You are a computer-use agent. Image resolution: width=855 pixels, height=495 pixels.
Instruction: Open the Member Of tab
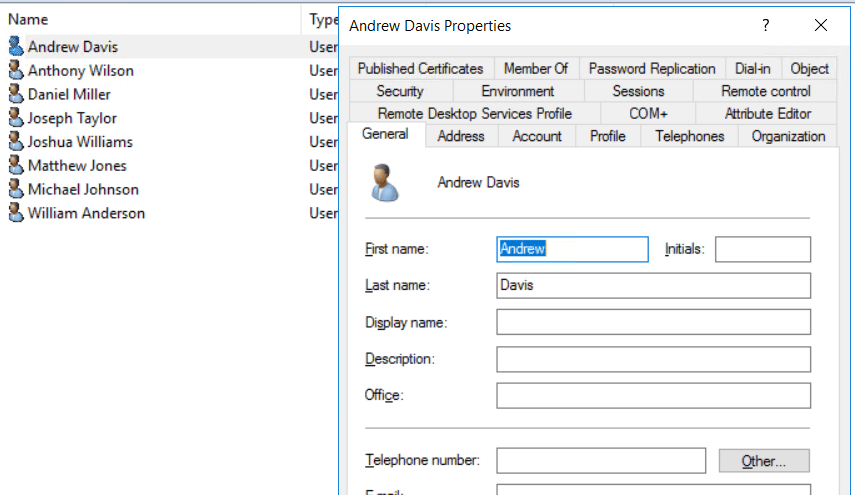535,68
